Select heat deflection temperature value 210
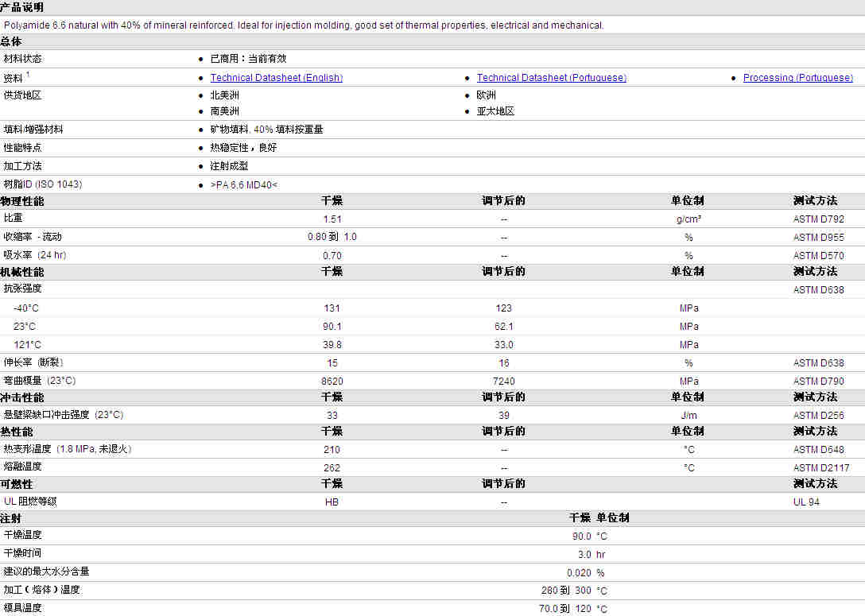The height and width of the screenshot is (616, 865). pos(332,449)
